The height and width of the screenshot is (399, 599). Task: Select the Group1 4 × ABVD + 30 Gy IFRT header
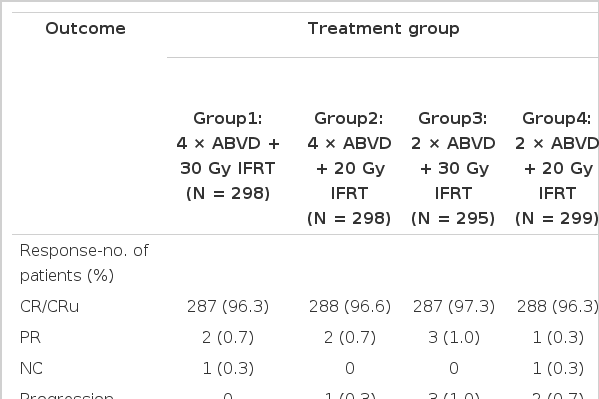coord(228,156)
